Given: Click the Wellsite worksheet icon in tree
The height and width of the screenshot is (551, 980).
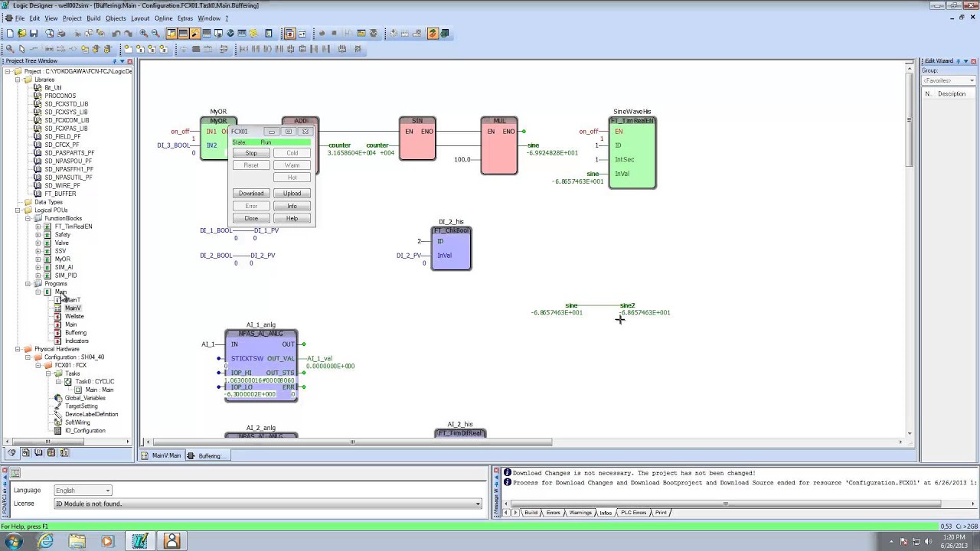Looking at the screenshot, I should (x=57, y=316).
